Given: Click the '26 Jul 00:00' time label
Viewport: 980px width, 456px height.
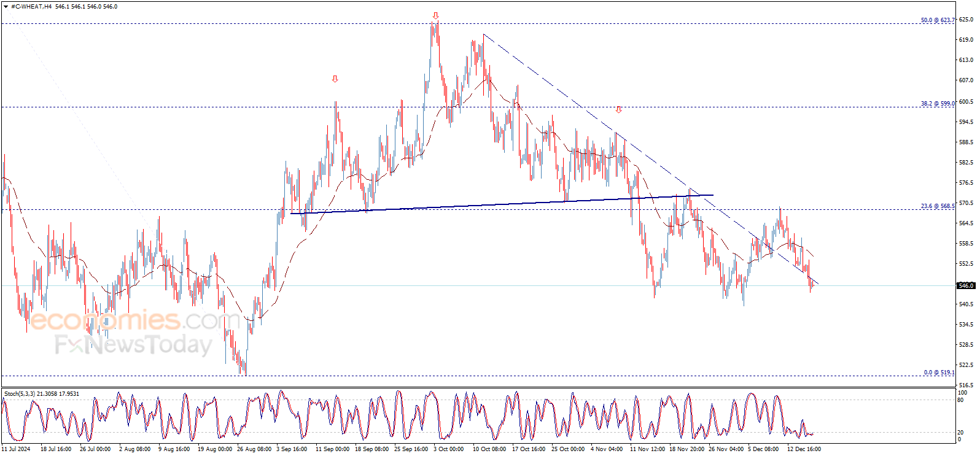Looking at the screenshot, I should pyautogui.click(x=95, y=449).
